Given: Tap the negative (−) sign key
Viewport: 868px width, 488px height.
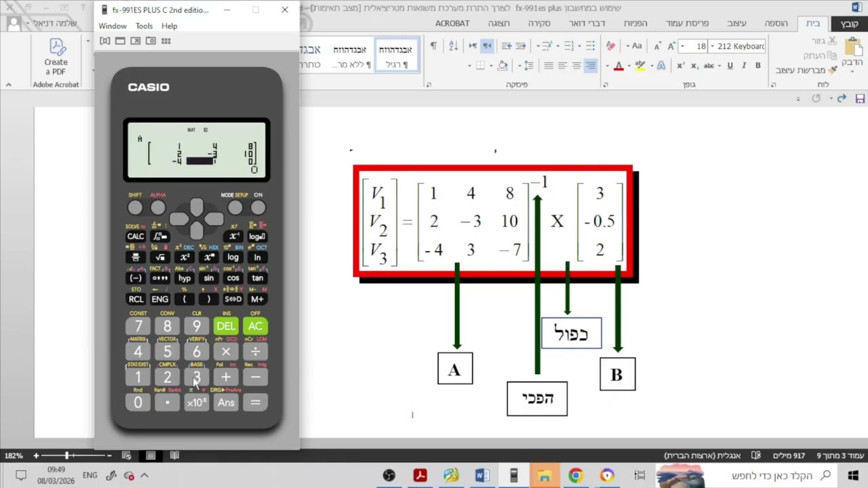Looking at the screenshot, I should click(x=136, y=279).
